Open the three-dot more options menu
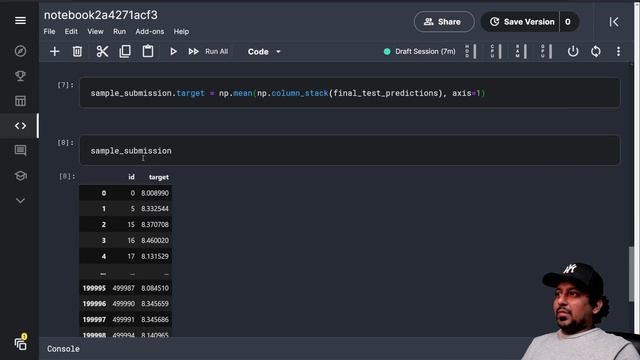640x360 pixels. tap(618, 51)
